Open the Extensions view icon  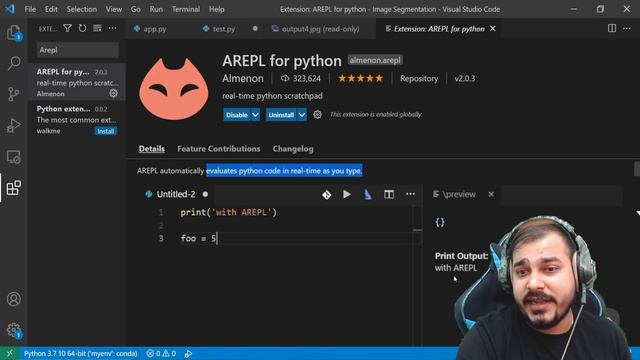pyautogui.click(x=14, y=188)
